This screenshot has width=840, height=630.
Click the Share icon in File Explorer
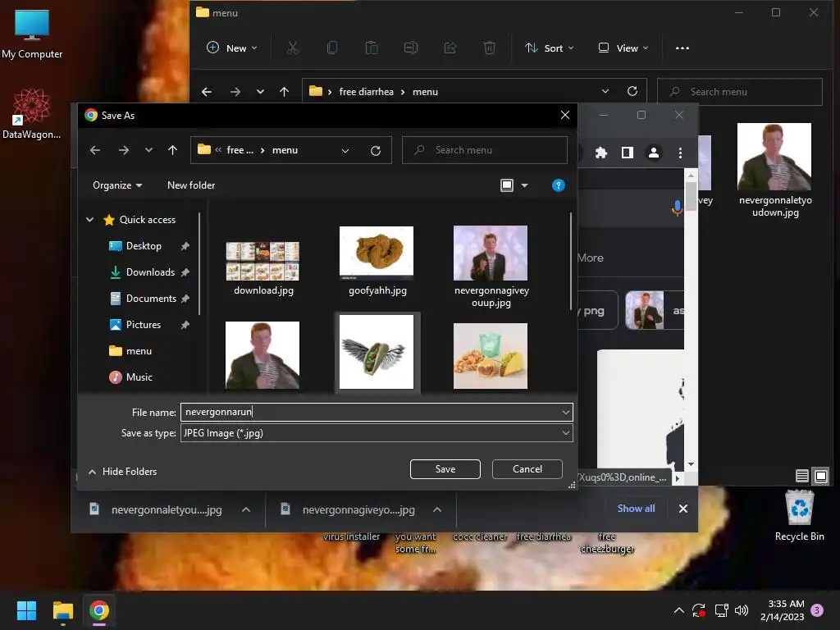pyautogui.click(x=450, y=48)
